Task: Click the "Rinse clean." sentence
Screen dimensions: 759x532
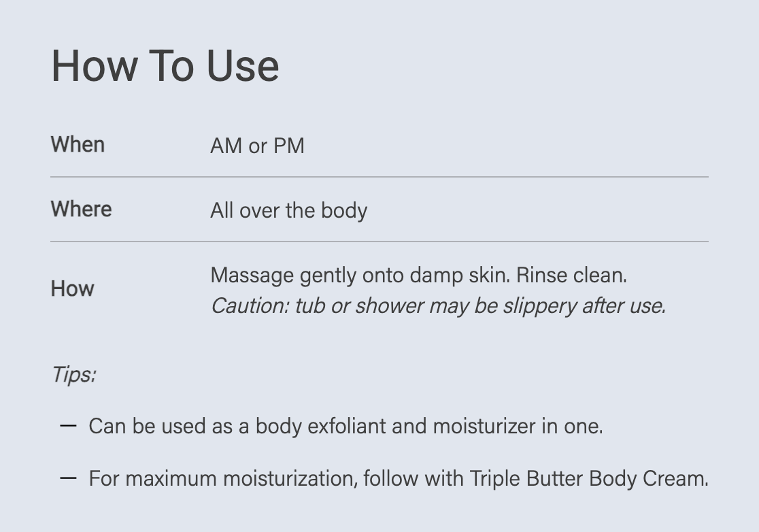Action: [571, 276]
